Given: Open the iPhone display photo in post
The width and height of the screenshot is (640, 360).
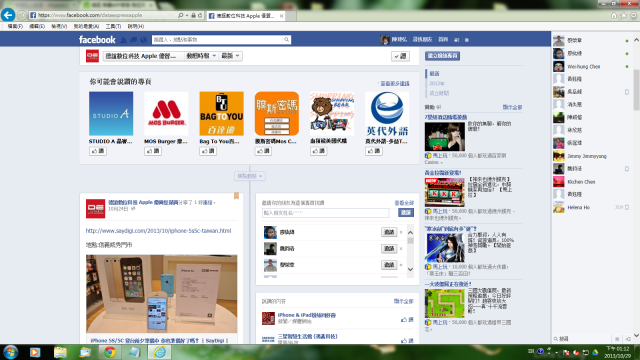Looking at the screenshot, I should coord(162,294).
